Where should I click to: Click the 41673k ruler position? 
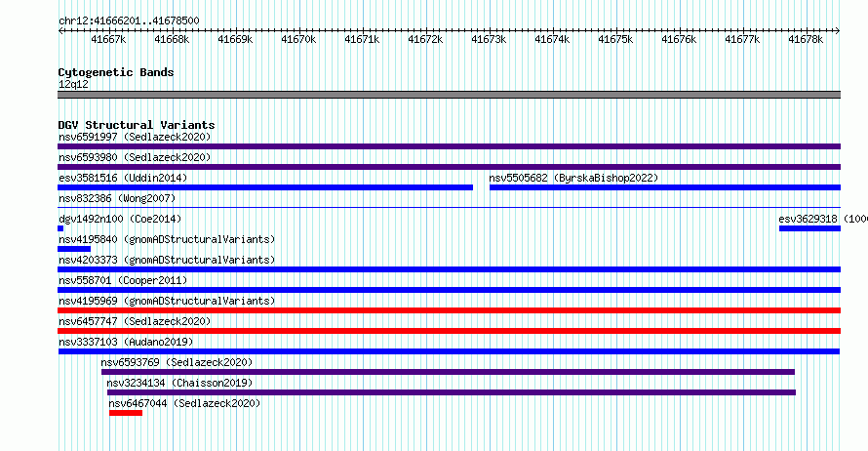489,39
